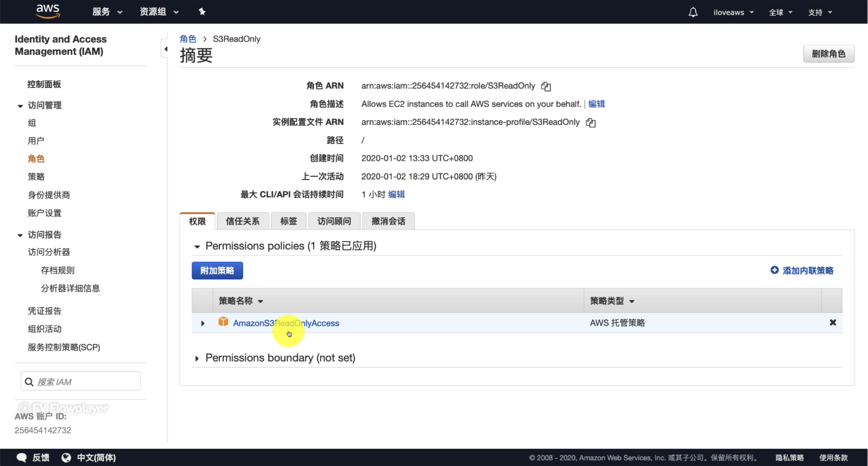Click the feedback speech bubble icon

click(x=22, y=458)
